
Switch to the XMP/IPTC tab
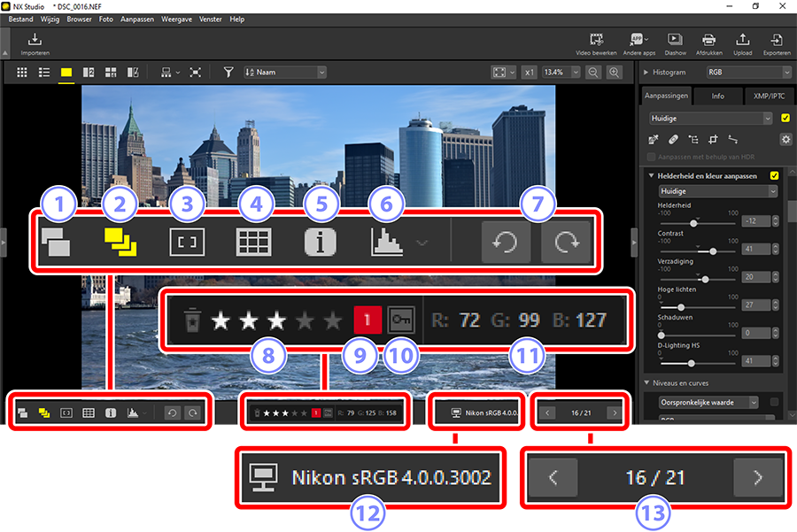pos(767,96)
